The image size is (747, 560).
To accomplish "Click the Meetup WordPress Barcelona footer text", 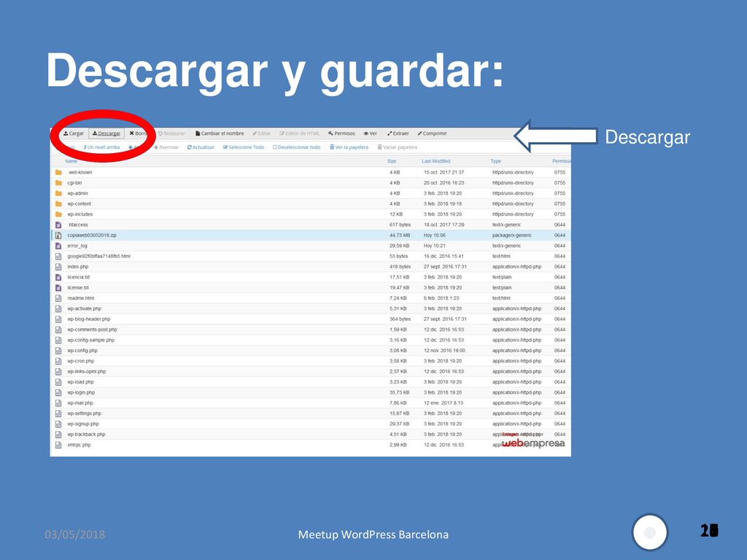I will 373,534.
